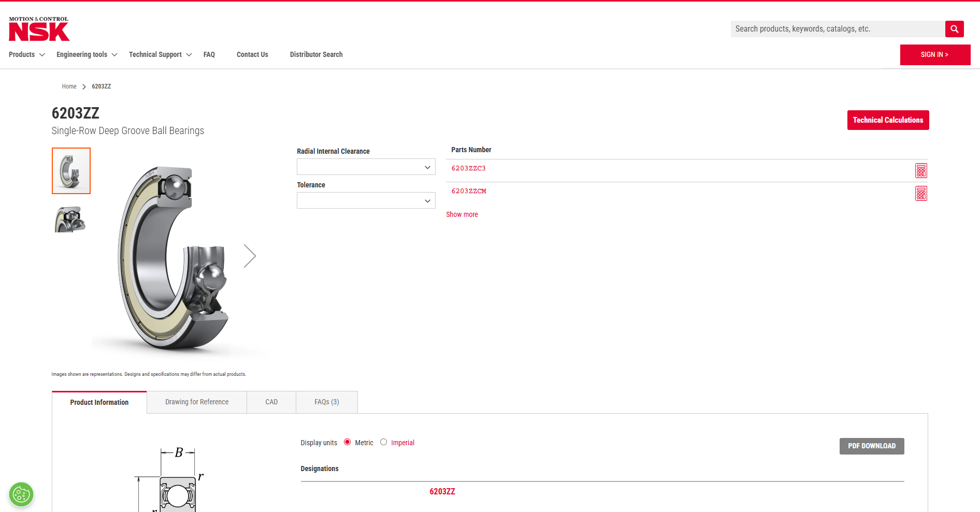Screen dimensions: 980x512
Task: Select Imperial display units
Action: (x=383, y=442)
